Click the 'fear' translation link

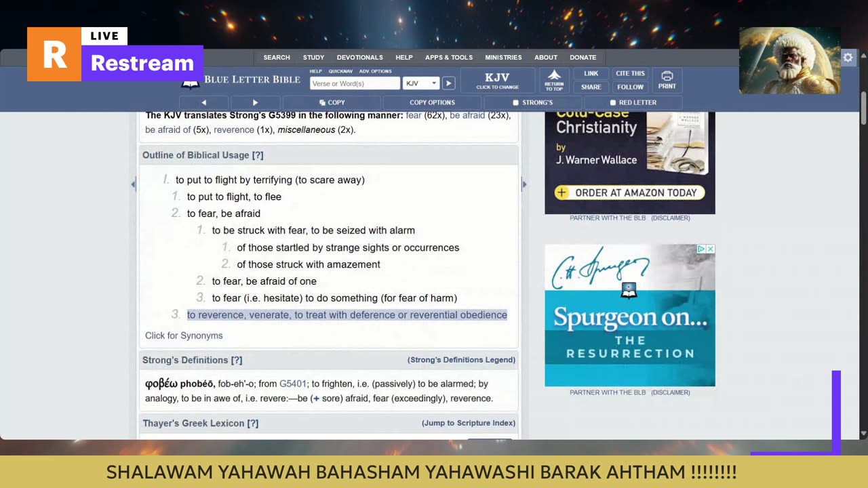414,116
